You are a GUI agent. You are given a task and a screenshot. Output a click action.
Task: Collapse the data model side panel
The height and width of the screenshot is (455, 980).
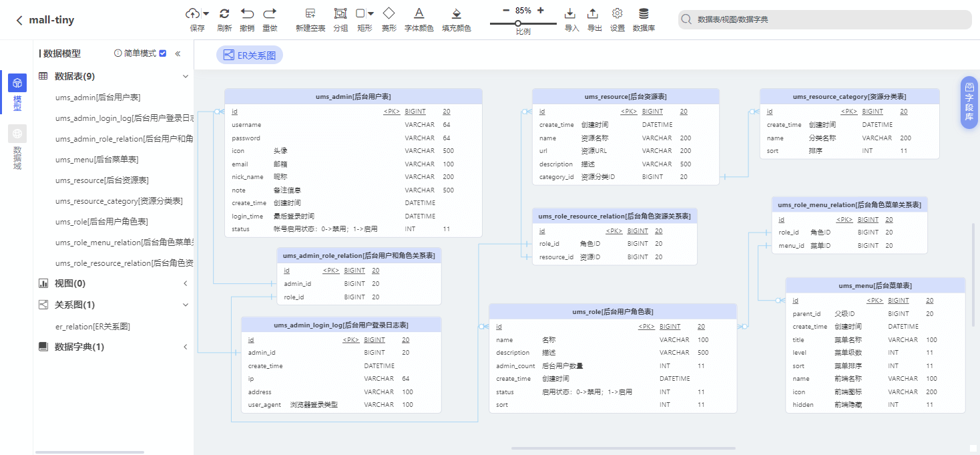click(x=178, y=53)
